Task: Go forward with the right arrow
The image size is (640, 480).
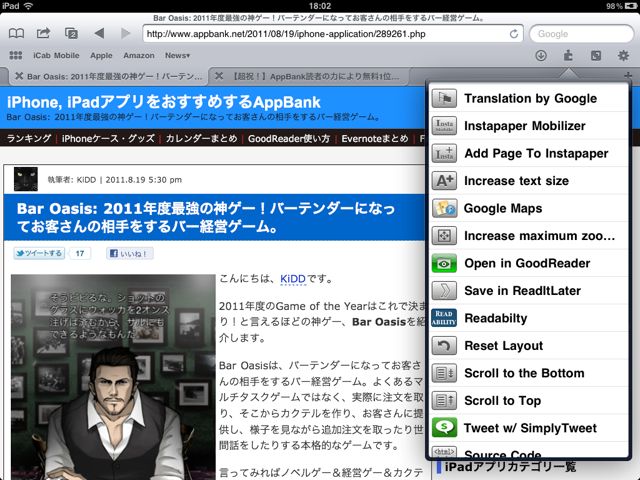Action: point(126,33)
